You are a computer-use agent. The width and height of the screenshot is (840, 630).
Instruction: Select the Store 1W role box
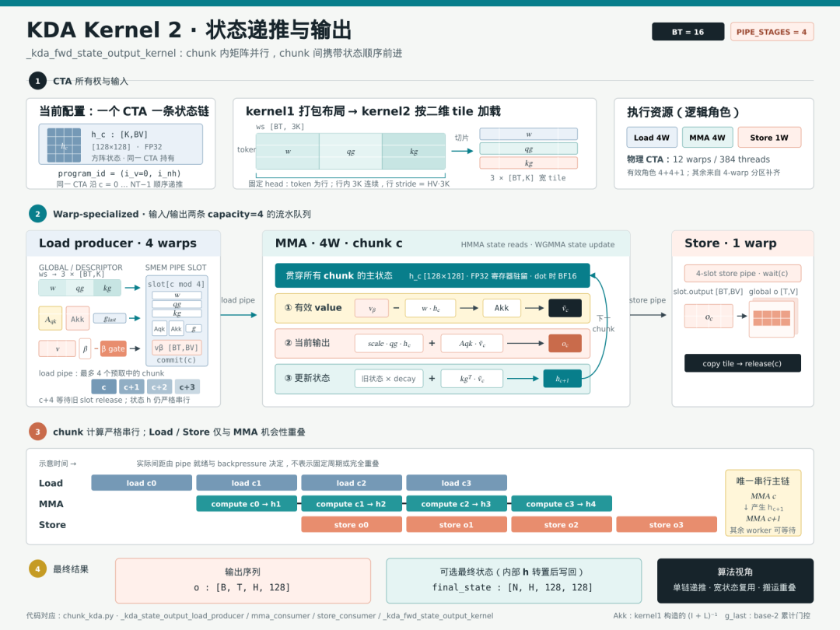[x=769, y=137]
